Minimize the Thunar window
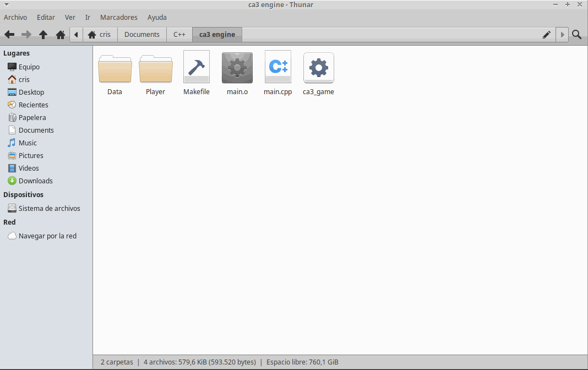This screenshot has width=588, height=370. (556, 4)
